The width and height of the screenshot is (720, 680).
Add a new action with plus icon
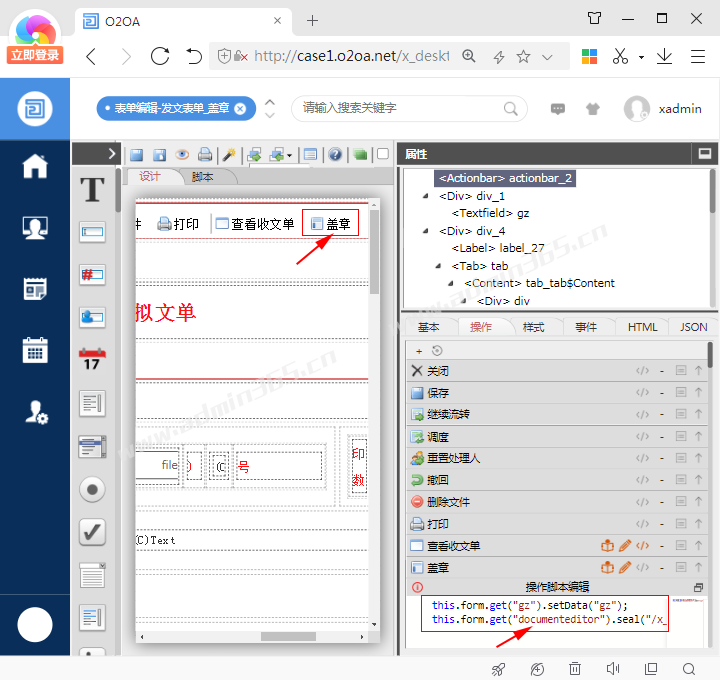click(419, 351)
